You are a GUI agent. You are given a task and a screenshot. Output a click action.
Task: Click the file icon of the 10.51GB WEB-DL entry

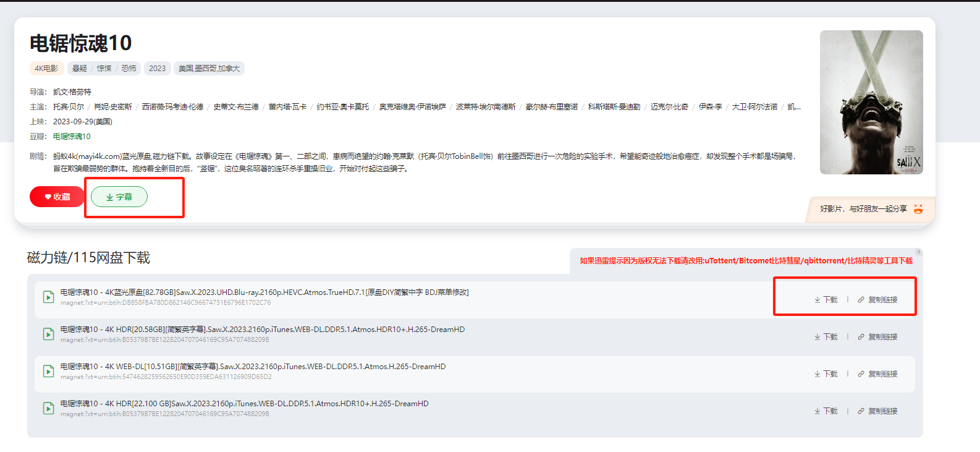tap(48, 371)
